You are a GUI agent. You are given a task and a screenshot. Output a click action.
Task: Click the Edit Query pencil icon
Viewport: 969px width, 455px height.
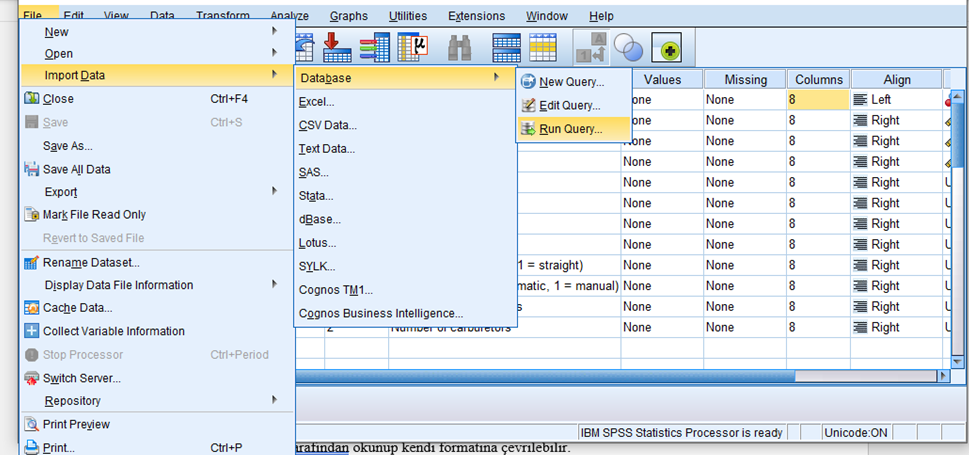click(x=529, y=105)
